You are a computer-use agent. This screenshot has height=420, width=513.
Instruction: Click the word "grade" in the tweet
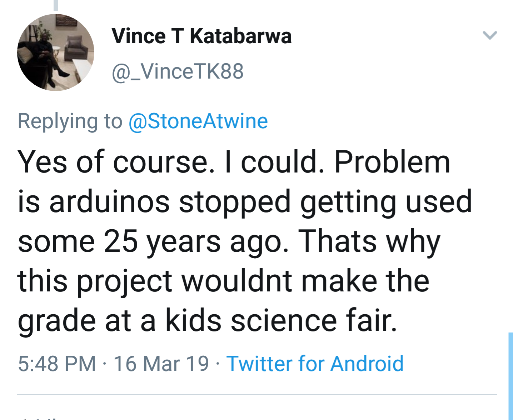coord(56,320)
